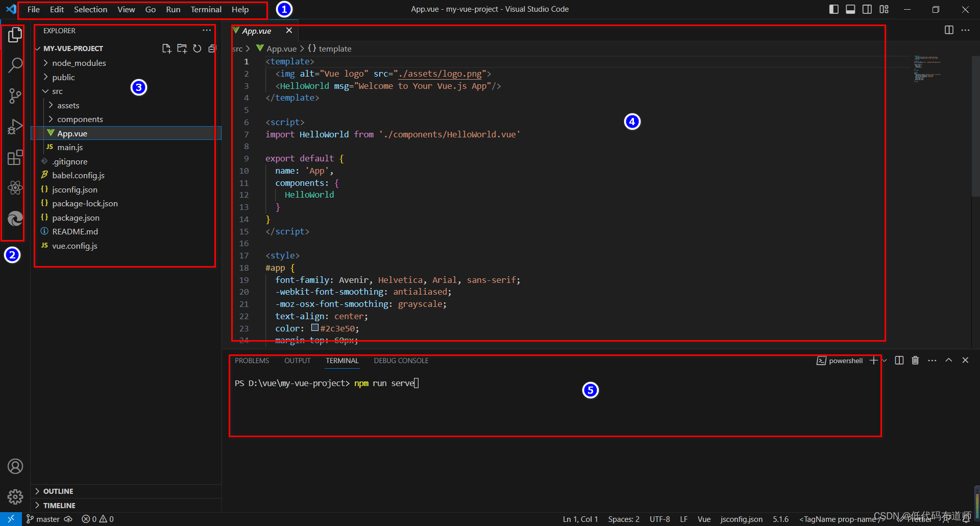This screenshot has width=980, height=526.
Task: Synchronize changes cloud icon in status bar
Action: [x=68, y=519]
